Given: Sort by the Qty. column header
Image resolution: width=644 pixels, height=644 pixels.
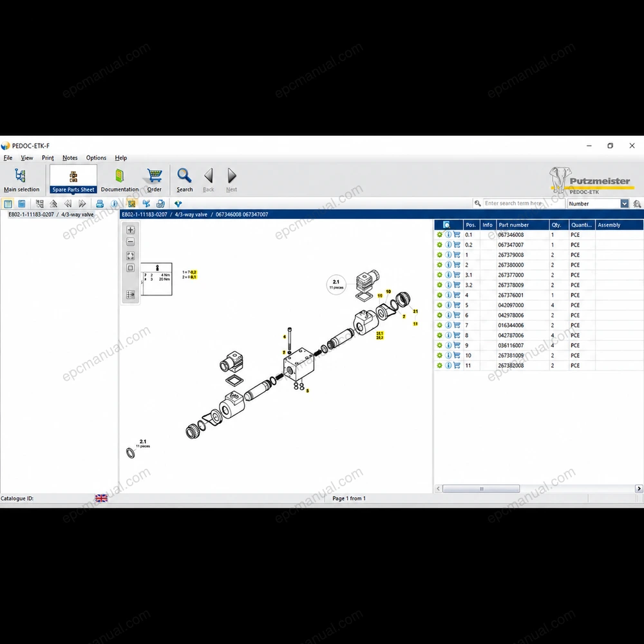Looking at the screenshot, I should pos(558,225).
